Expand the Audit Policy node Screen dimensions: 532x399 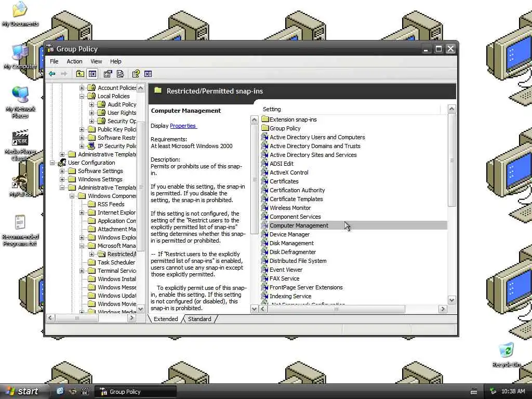(x=91, y=104)
